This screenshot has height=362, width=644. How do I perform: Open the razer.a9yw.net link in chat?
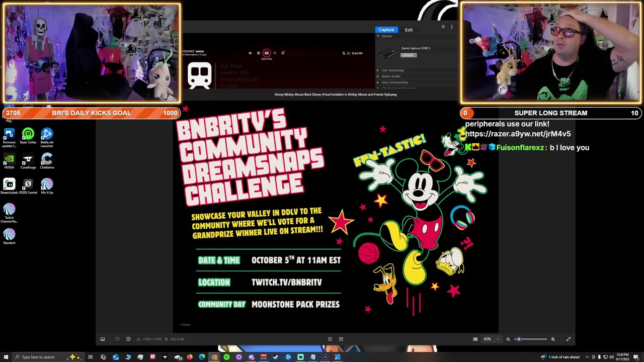click(x=518, y=134)
